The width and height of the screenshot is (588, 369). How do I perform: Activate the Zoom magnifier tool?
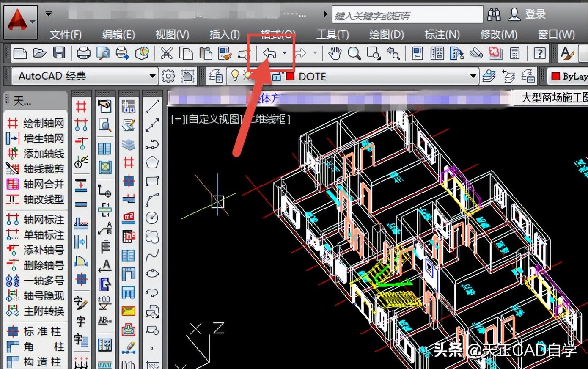click(x=354, y=53)
